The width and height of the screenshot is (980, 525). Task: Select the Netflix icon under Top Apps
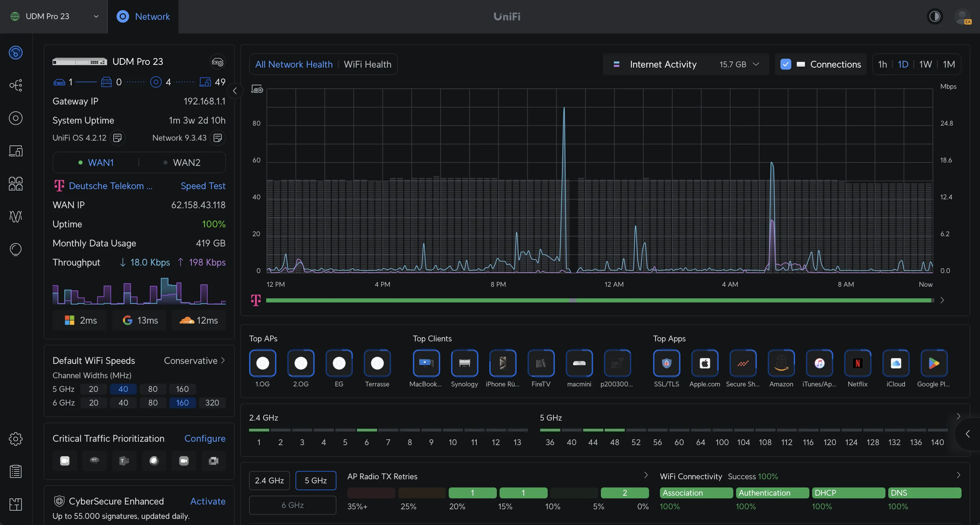(x=857, y=363)
